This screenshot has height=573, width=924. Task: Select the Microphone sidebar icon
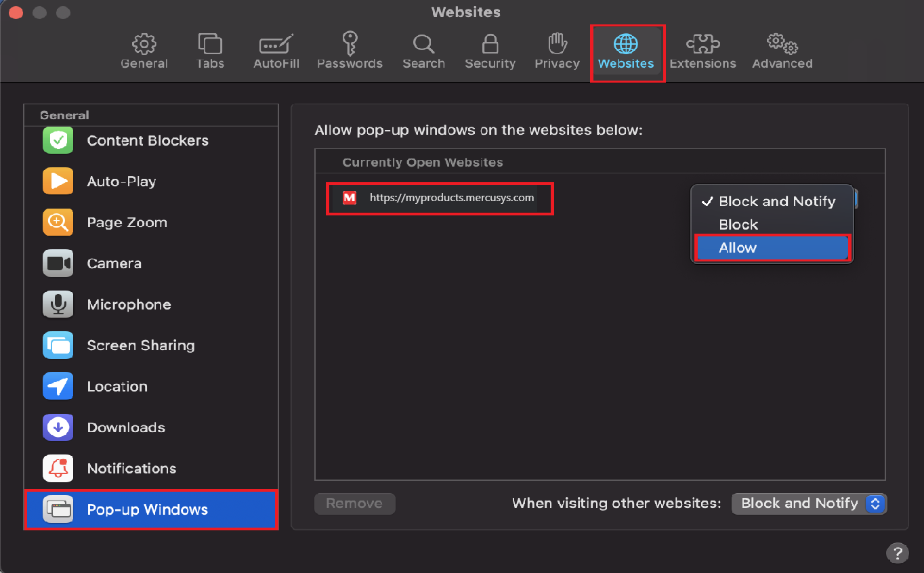pos(58,304)
